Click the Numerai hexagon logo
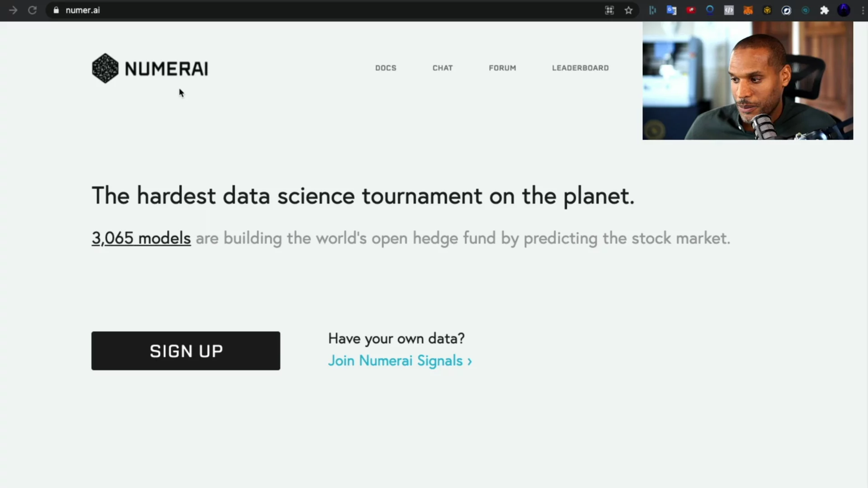Screen dimensions: 868x488 coord(105,68)
